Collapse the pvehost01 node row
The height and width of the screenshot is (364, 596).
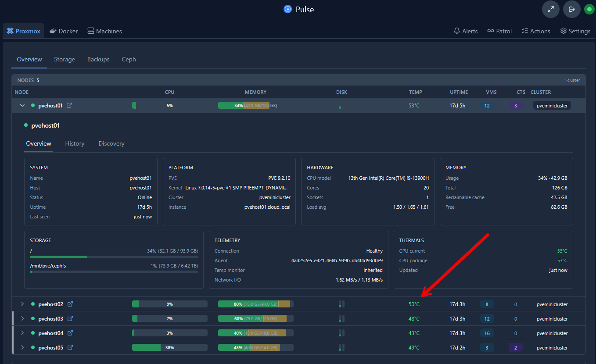point(22,105)
